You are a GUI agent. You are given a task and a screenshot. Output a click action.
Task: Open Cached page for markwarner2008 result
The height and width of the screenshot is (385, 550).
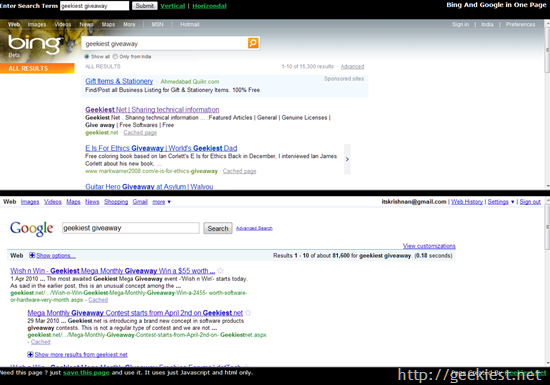(240, 171)
